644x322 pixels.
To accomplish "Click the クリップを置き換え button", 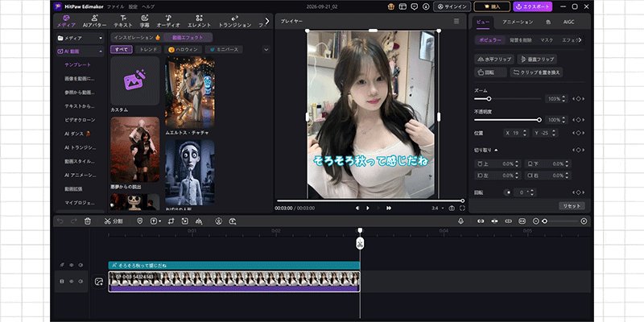I will [536, 72].
